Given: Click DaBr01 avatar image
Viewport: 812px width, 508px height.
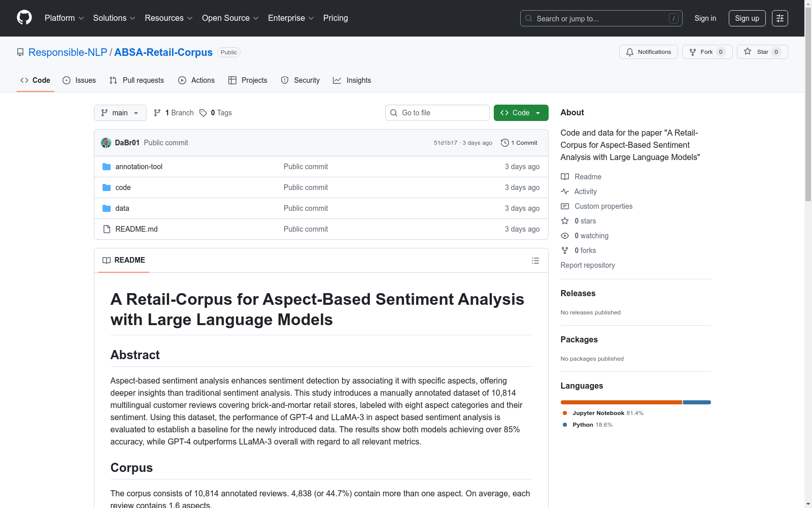Looking at the screenshot, I should tap(106, 143).
